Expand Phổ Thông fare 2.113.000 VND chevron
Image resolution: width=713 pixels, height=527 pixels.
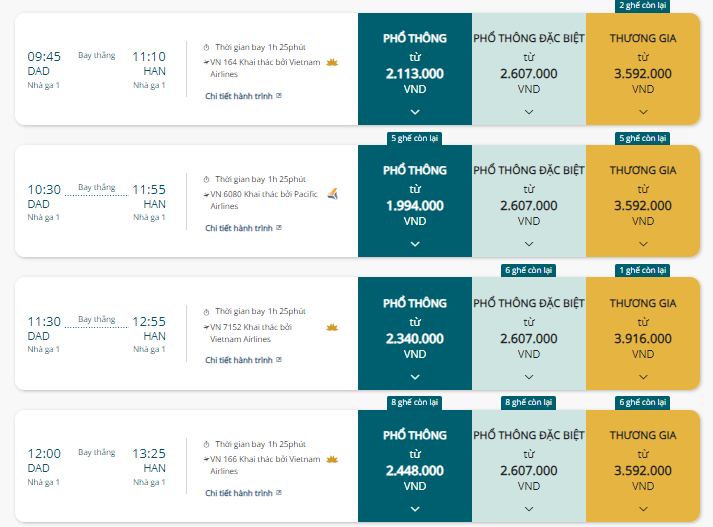point(415,112)
